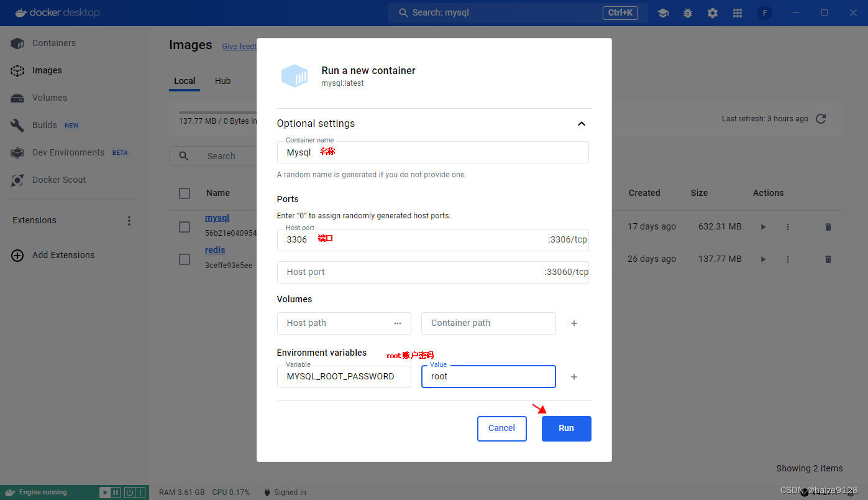
Task: Run the redis image play icon
Action: pos(764,259)
